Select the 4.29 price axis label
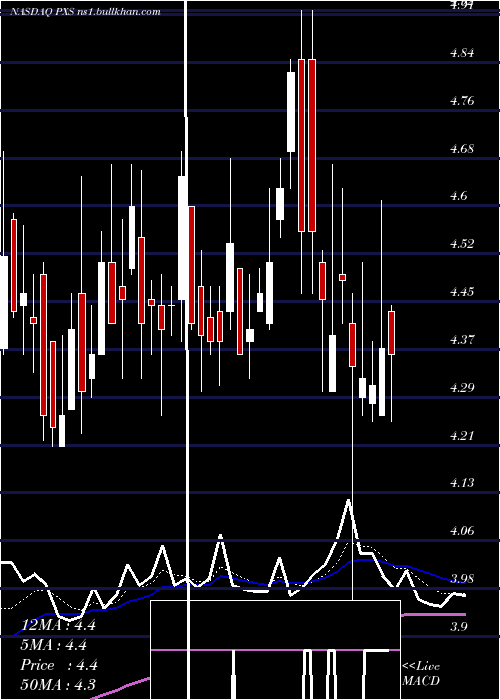 (x=462, y=388)
